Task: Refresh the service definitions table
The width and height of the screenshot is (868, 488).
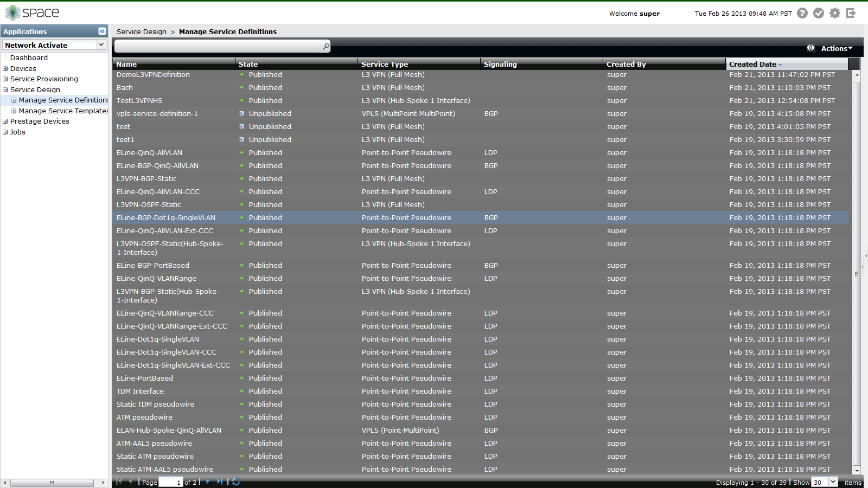Action: coord(236,481)
